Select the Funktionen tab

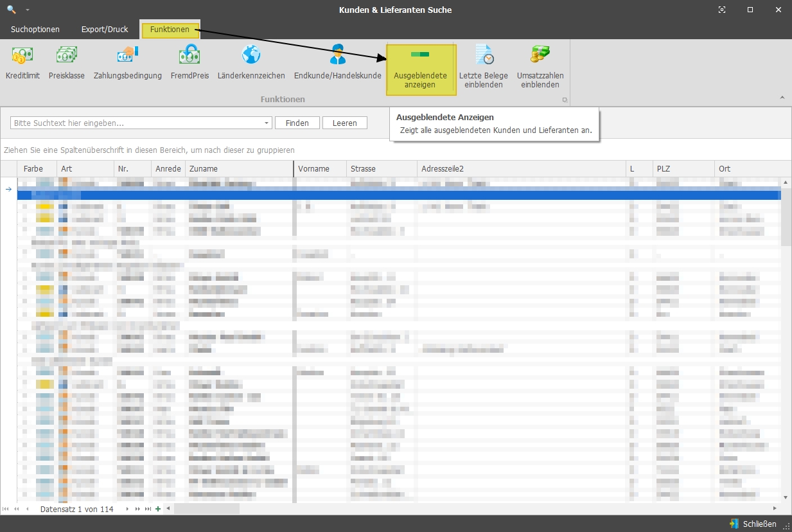click(x=170, y=30)
